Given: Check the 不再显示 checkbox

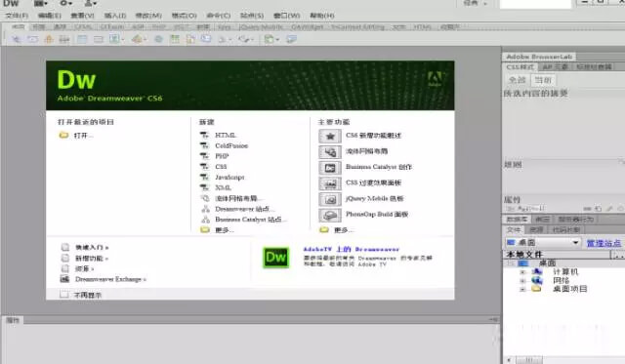Looking at the screenshot, I should coord(63,295).
